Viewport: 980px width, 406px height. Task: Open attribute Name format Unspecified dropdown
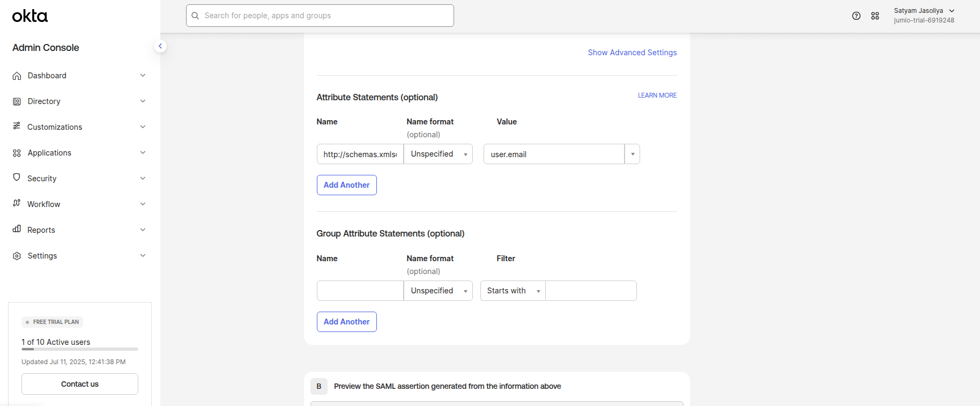438,154
